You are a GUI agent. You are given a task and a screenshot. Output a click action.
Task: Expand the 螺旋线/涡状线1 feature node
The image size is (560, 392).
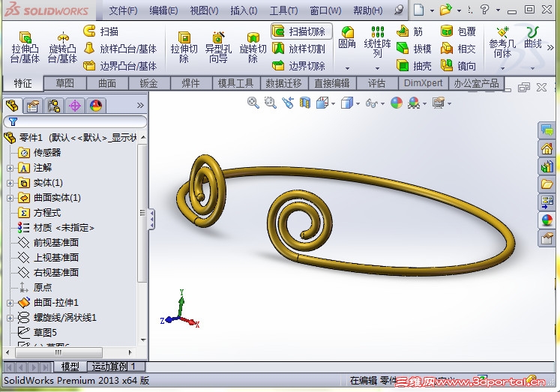[10, 318]
